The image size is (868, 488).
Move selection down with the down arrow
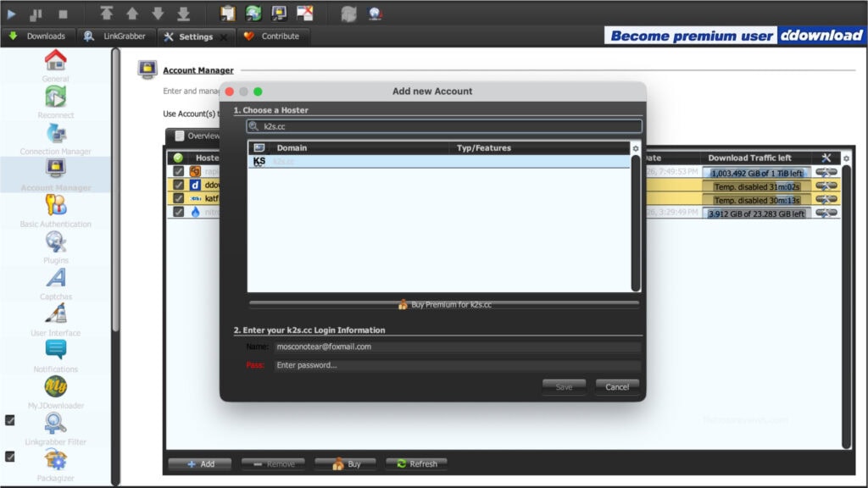pyautogui.click(x=158, y=14)
